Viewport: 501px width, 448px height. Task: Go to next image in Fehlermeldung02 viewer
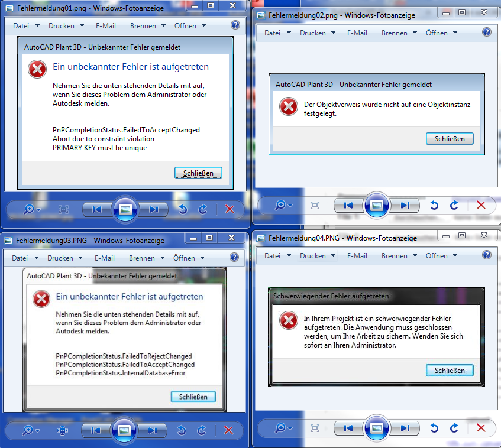[405, 205]
